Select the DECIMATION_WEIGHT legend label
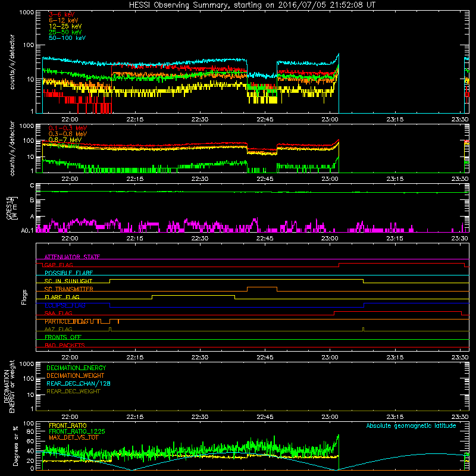The image size is (476, 476). (x=76, y=375)
